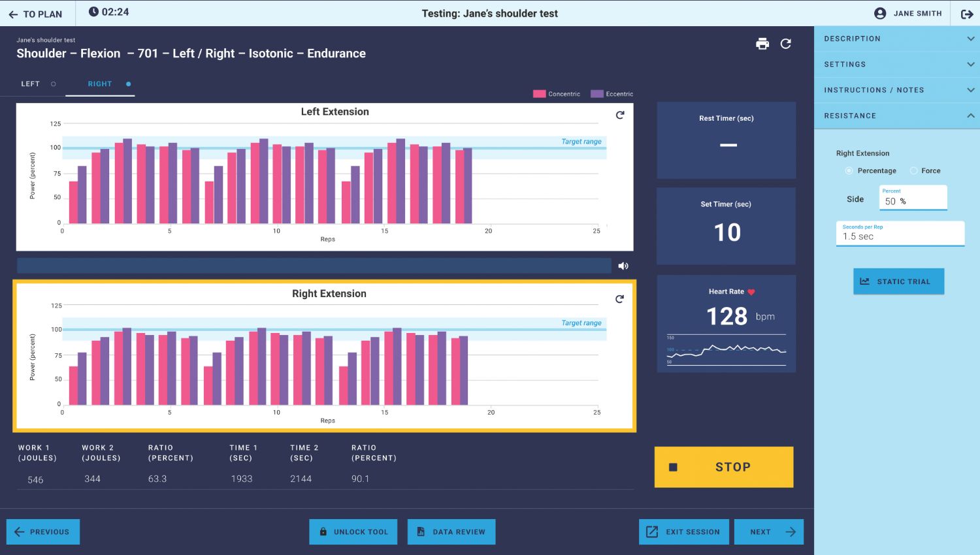Screen dimensions: 980x555
Task: Open Data Review
Action: point(451,532)
